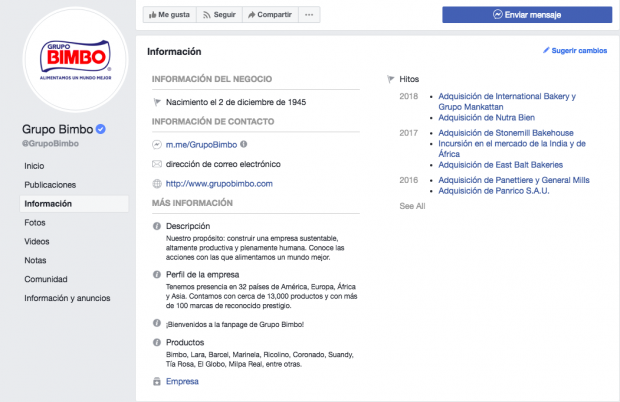
Task: Click info icon beside Descripción
Action: (x=157, y=226)
